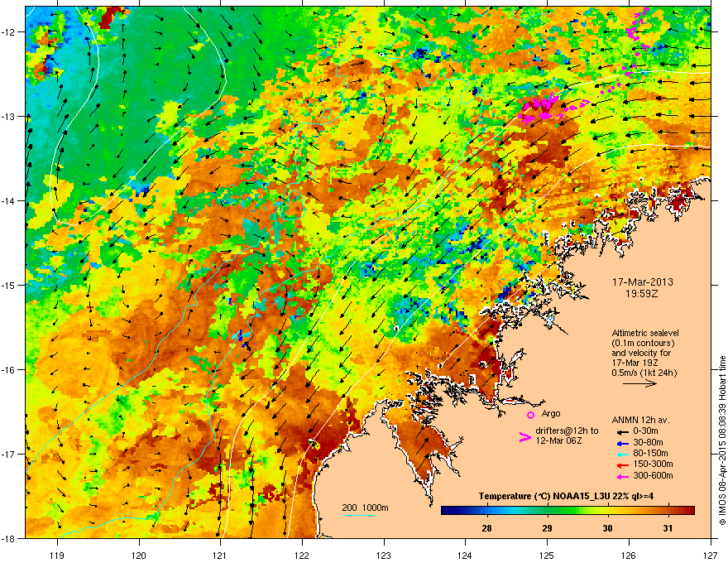Image resolution: width=728 pixels, height=563 pixels.
Task: Click the 'drifters@12h to' legend label
Action: (567, 431)
